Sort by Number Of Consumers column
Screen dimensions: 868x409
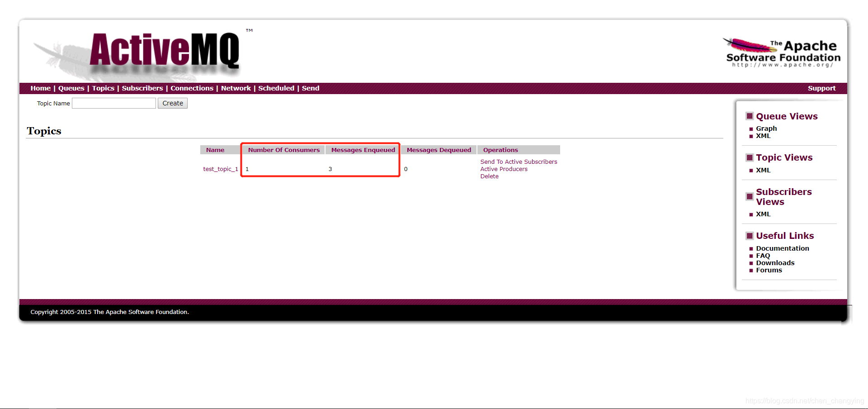(x=284, y=150)
